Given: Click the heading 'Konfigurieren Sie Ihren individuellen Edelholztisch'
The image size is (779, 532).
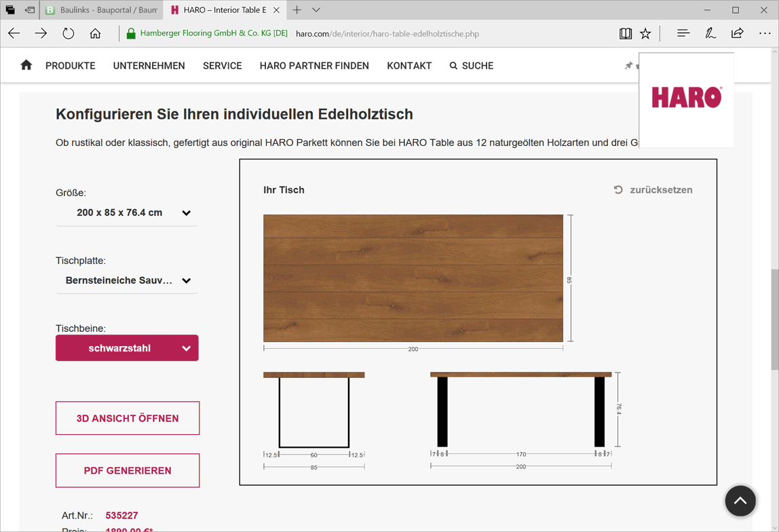Looking at the screenshot, I should coord(235,114).
